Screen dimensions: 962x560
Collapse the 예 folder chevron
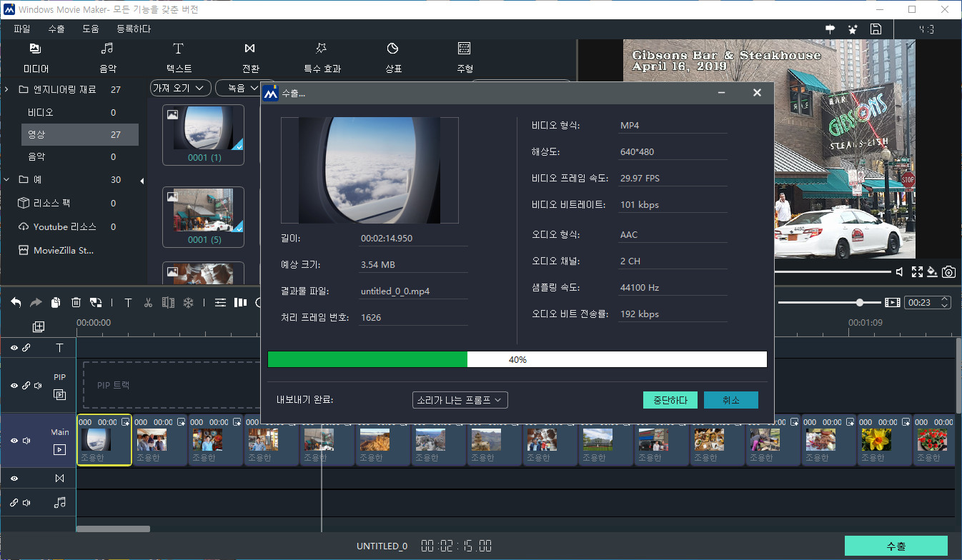click(6, 179)
